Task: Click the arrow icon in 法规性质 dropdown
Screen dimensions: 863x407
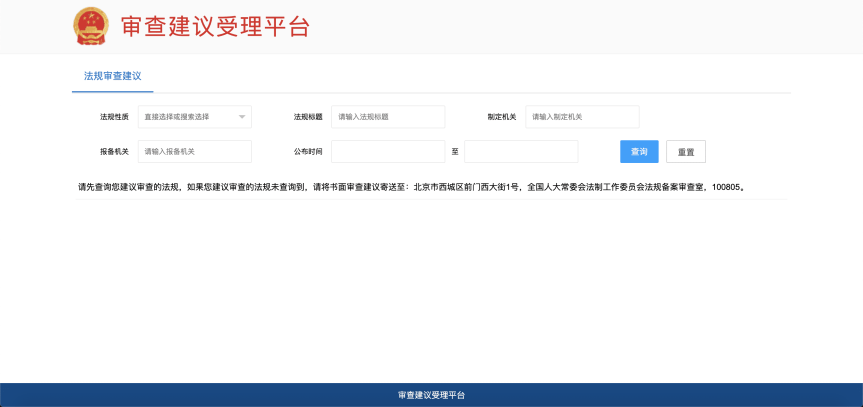Action: pyautogui.click(x=241, y=117)
